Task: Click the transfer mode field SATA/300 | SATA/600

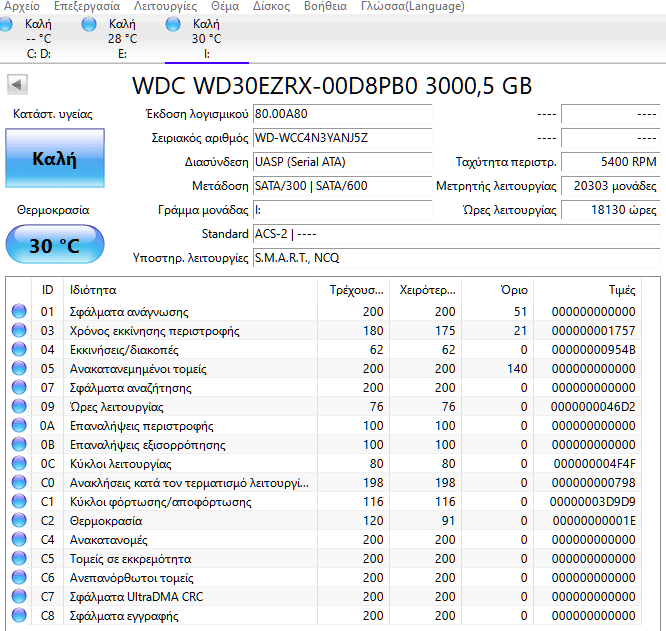Action: pos(342,186)
